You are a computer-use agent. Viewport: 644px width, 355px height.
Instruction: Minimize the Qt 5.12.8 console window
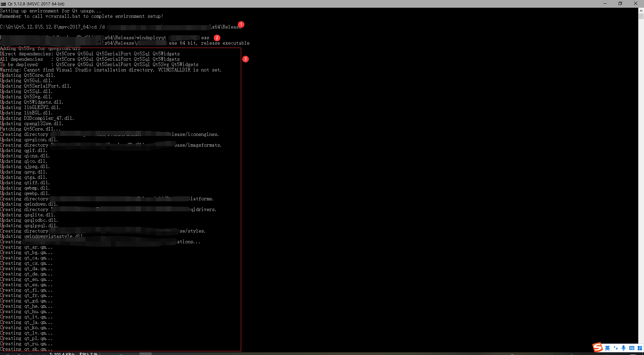(x=605, y=4)
